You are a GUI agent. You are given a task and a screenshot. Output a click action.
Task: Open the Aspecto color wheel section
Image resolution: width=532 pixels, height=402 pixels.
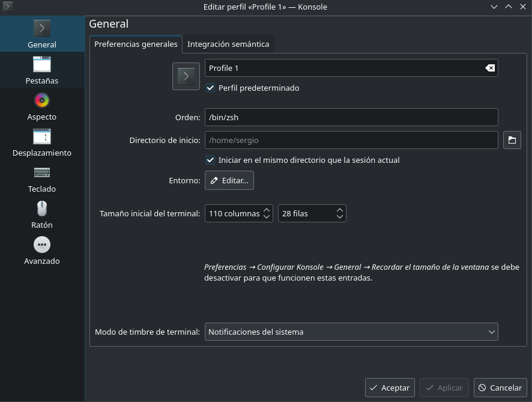(x=42, y=106)
